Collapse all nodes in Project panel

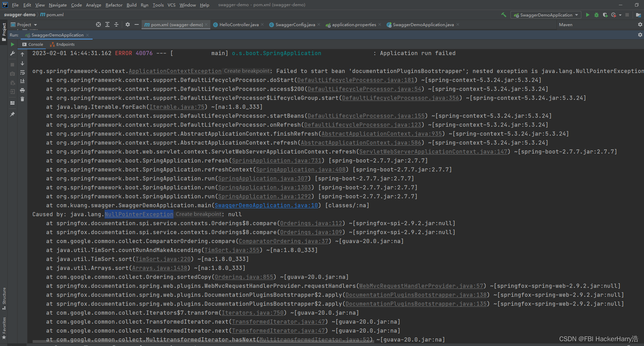116,24
